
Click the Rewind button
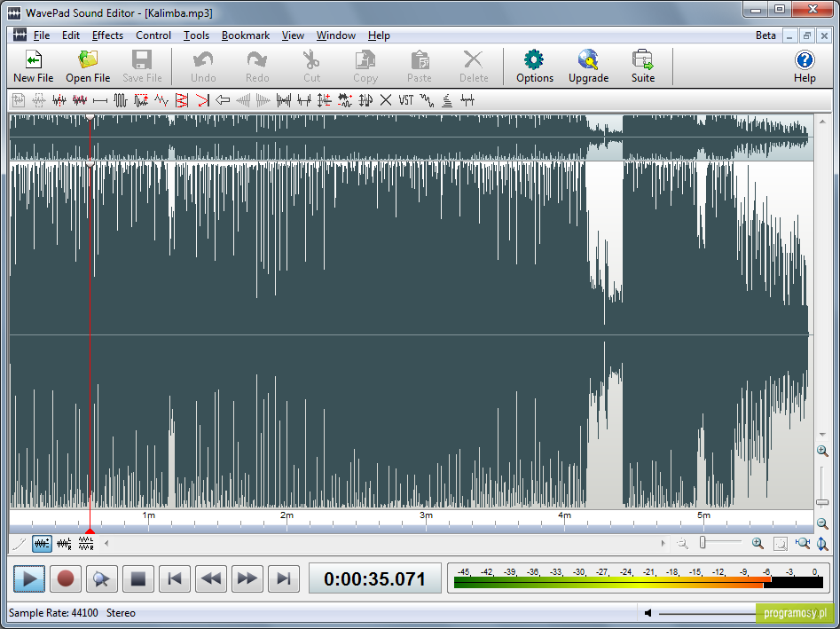[211, 578]
